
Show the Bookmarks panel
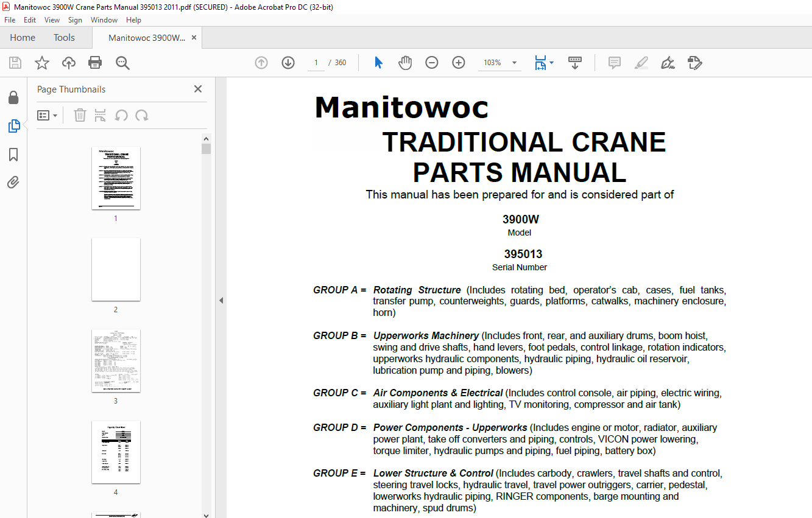[13, 155]
